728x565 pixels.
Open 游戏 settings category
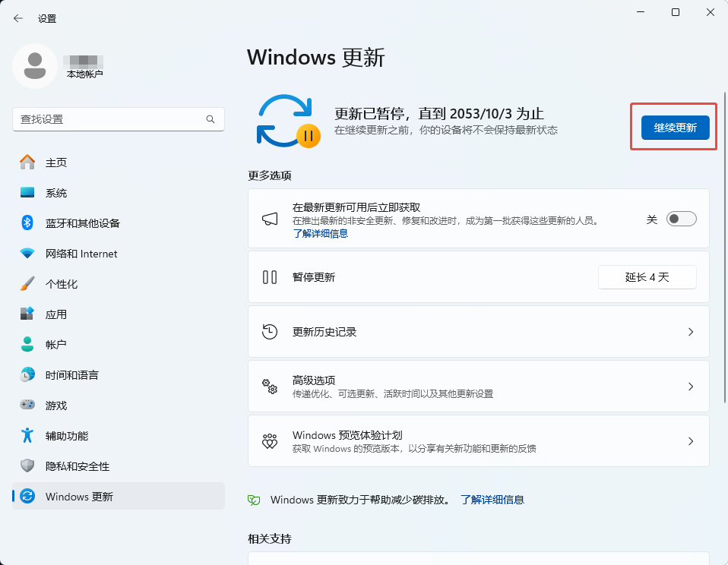click(119, 405)
